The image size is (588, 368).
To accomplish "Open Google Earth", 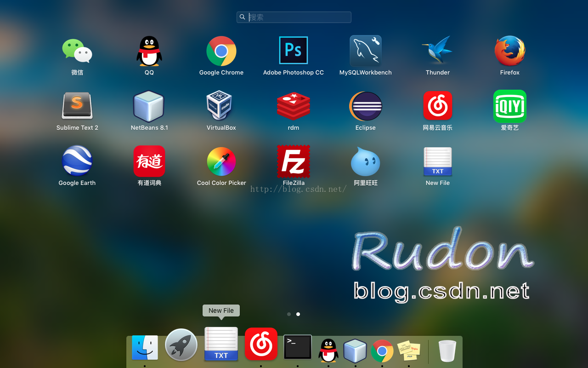I will point(77,161).
